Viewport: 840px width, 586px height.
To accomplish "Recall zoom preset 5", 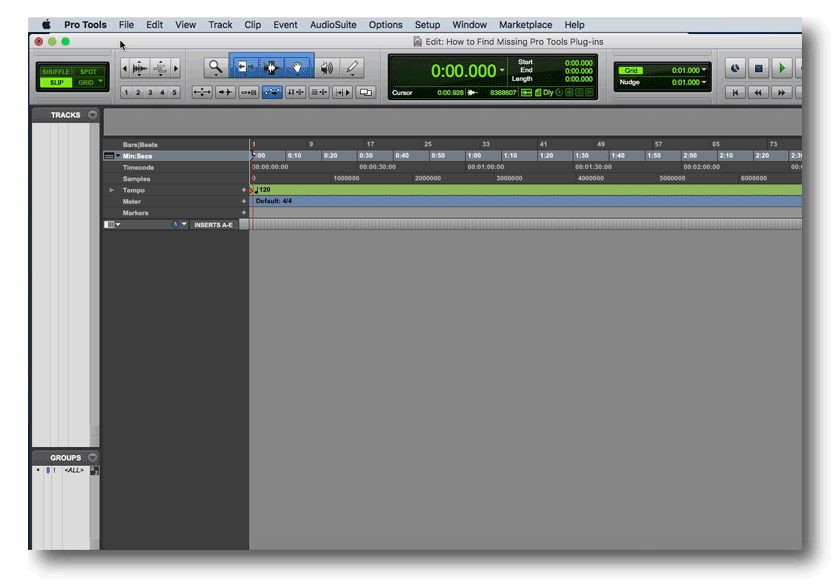I will click(x=174, y=92).
